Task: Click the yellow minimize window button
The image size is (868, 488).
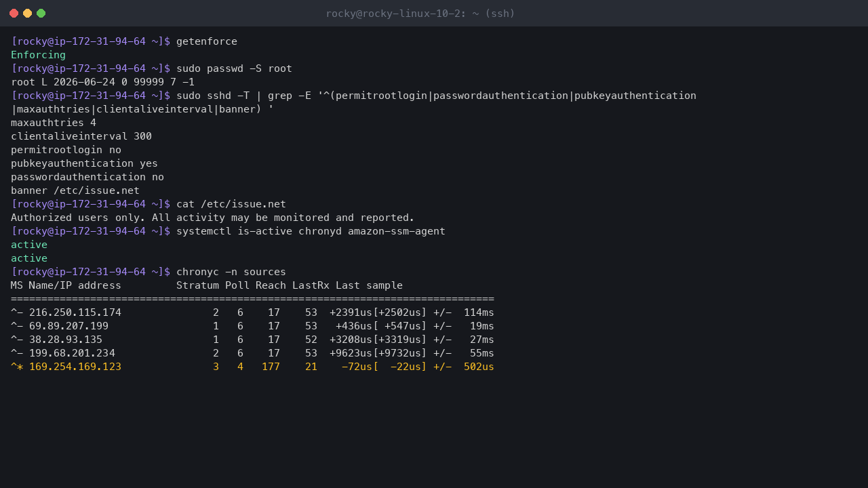Action: (x=27, y=14)
